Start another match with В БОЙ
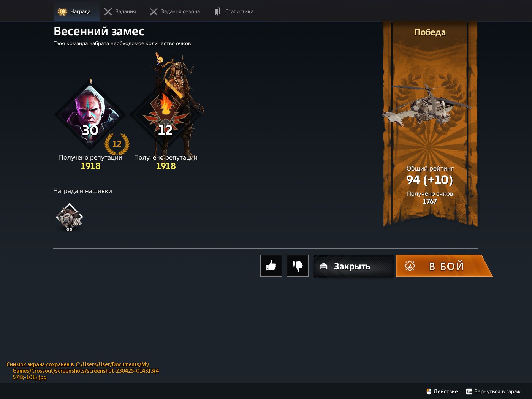This screenshot has width=532, height=399. pos(444,266)
